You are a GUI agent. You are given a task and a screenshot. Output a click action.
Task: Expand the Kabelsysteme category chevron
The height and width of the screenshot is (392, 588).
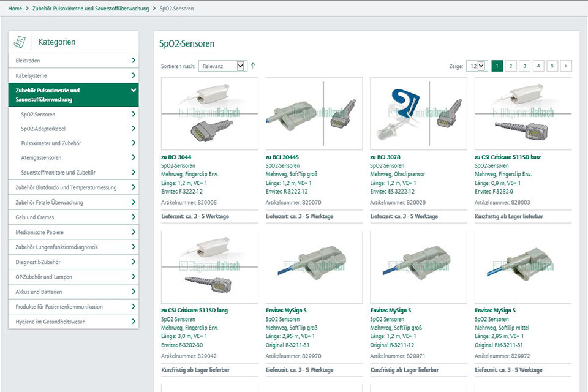[x=134, y=75]
